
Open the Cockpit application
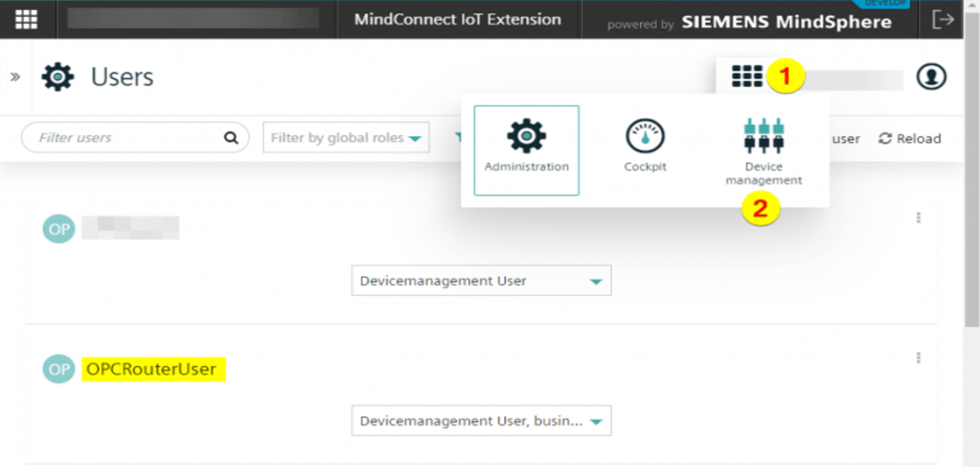tap(645, 147)
